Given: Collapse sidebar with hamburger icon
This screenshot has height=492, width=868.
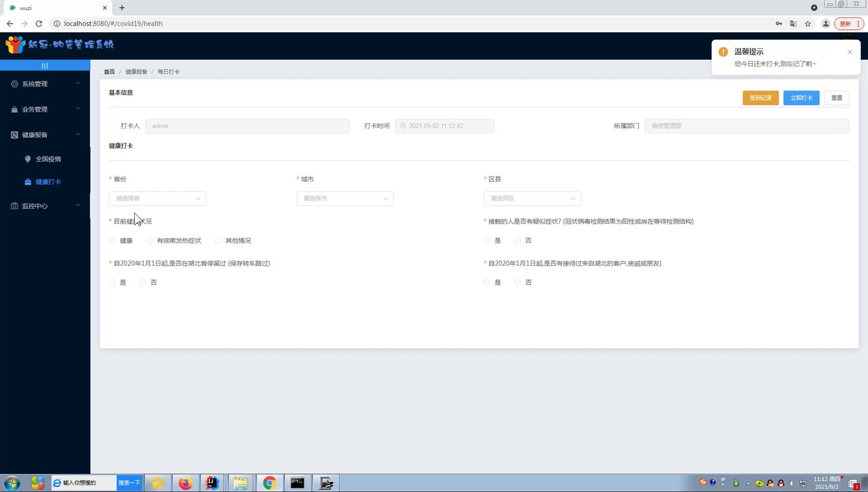Looking at the screenshot, I should click(x=45, y=66).
